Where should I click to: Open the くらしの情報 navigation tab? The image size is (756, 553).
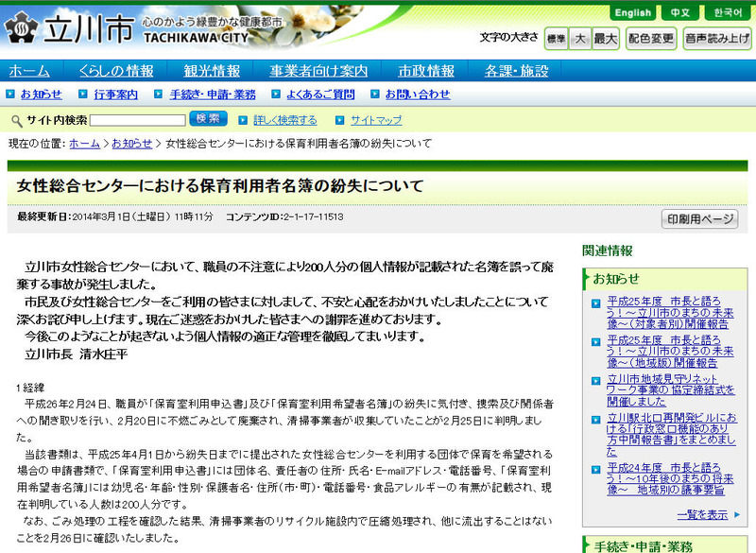pyautogui.click(x=116, y=71)
